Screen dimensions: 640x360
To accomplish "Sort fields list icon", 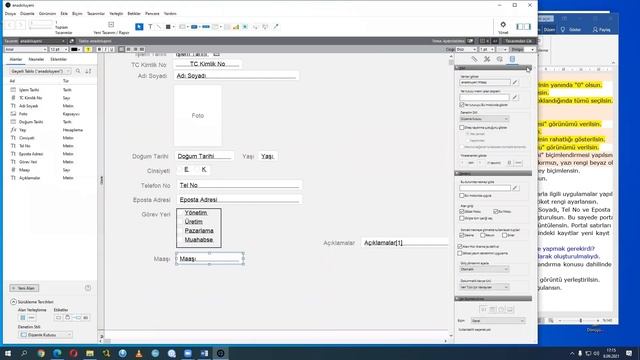I will point(88,71).
